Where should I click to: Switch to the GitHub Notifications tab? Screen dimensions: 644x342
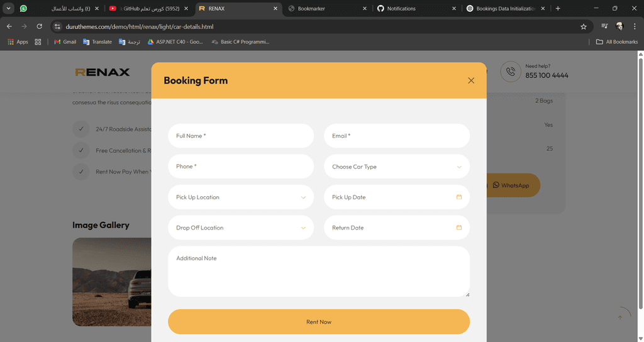pyautogui.click(x=416, y=8)
